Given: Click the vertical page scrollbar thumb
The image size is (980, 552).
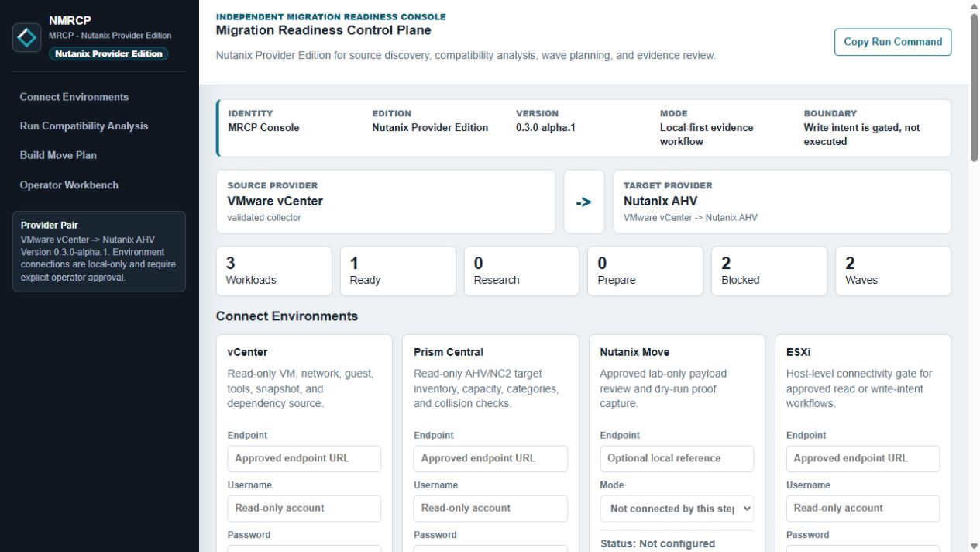Looking at the screenshot, I should 974,87.
